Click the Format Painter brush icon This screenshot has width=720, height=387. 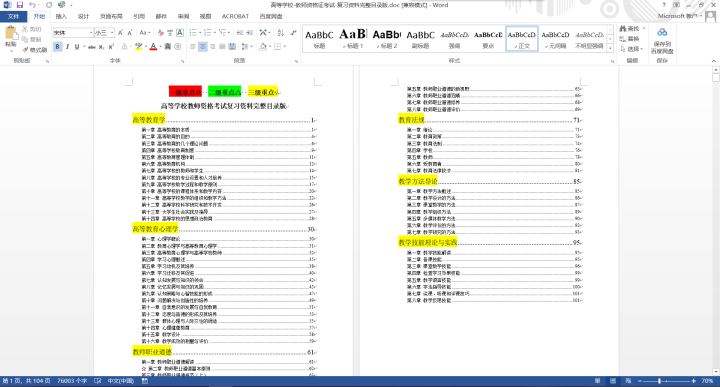click(25, 49)
